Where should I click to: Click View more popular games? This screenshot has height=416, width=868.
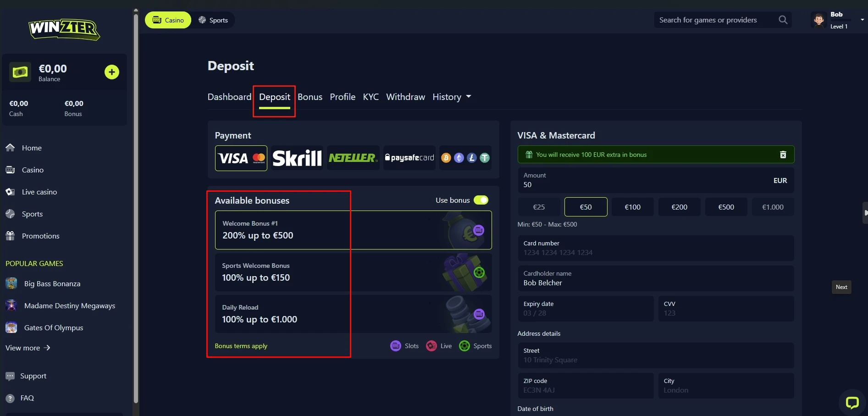[28, 348]
